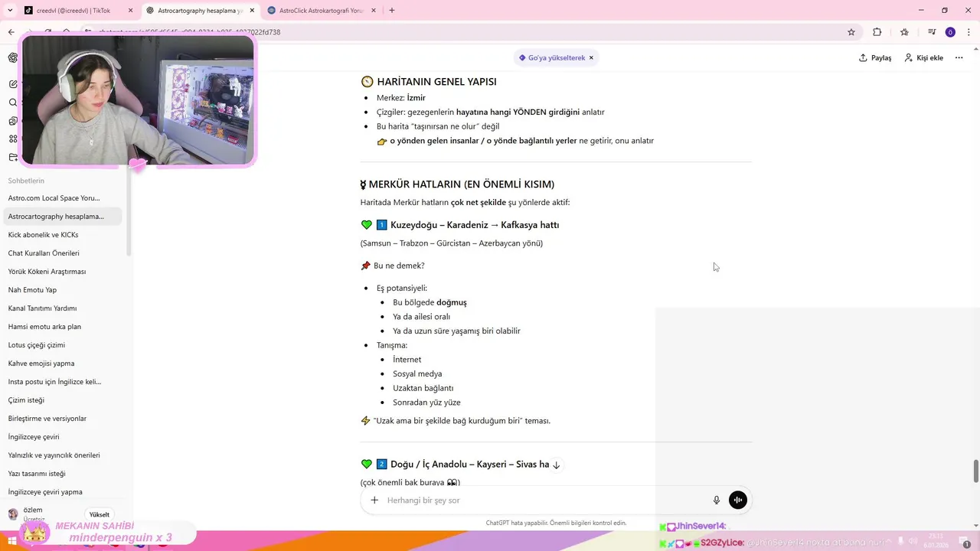Open Chat Kuralları Önerileri conversation
This screenshot has height=551, width=980.
tap(63, 253)
